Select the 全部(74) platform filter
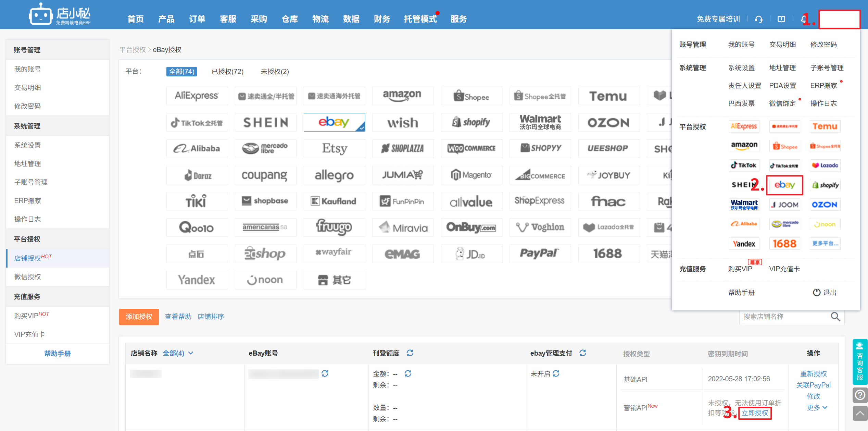This screenshot has width=868, height=431. click(181, 72)
